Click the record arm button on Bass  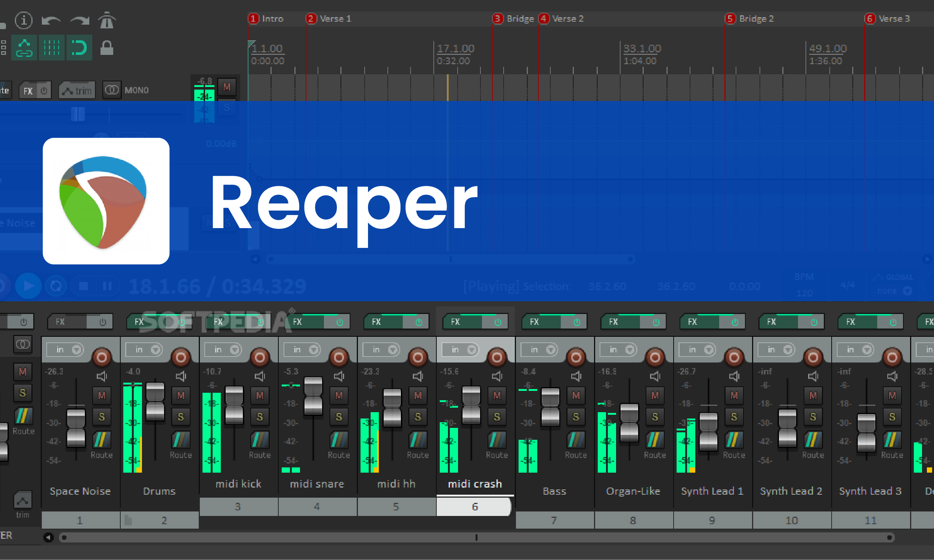click(x=576, y=357)
